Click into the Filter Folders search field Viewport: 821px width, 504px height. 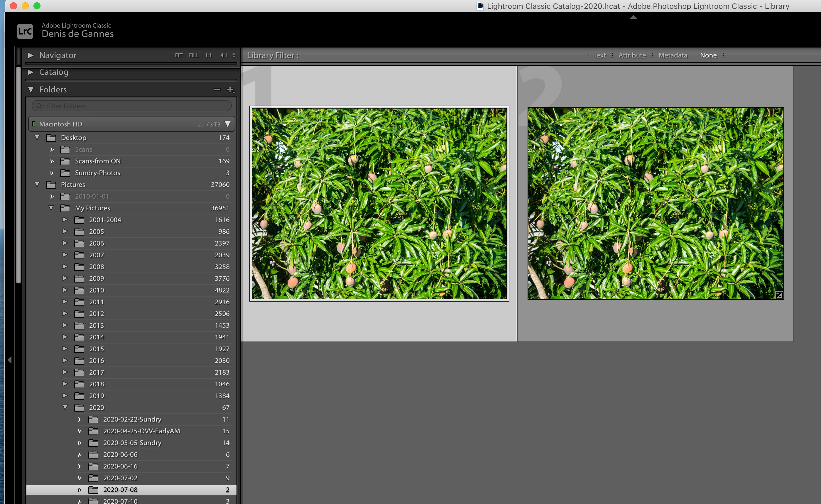coord(137,106)
